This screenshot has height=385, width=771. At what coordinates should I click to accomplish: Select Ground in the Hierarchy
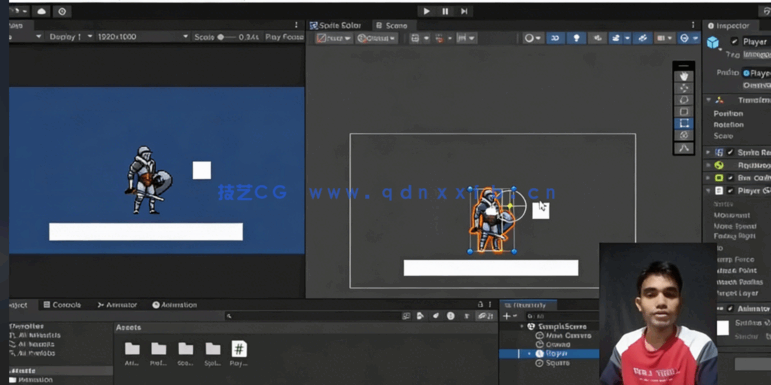553,345
